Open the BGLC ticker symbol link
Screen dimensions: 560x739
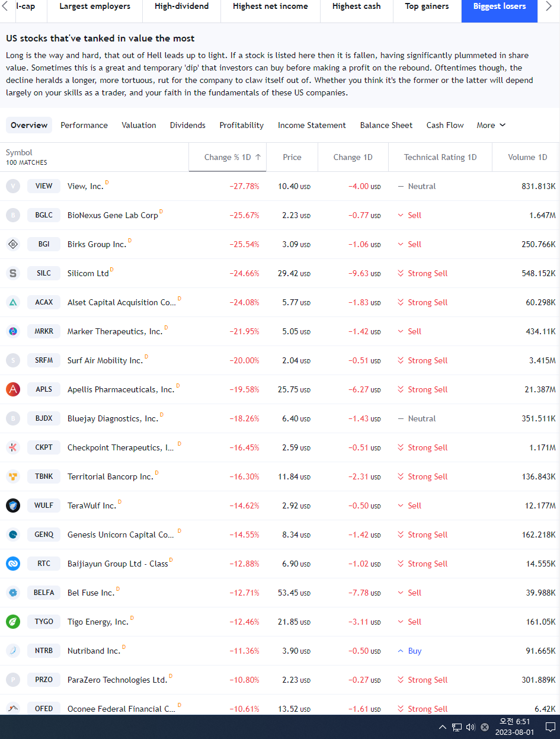pos(44,215)
